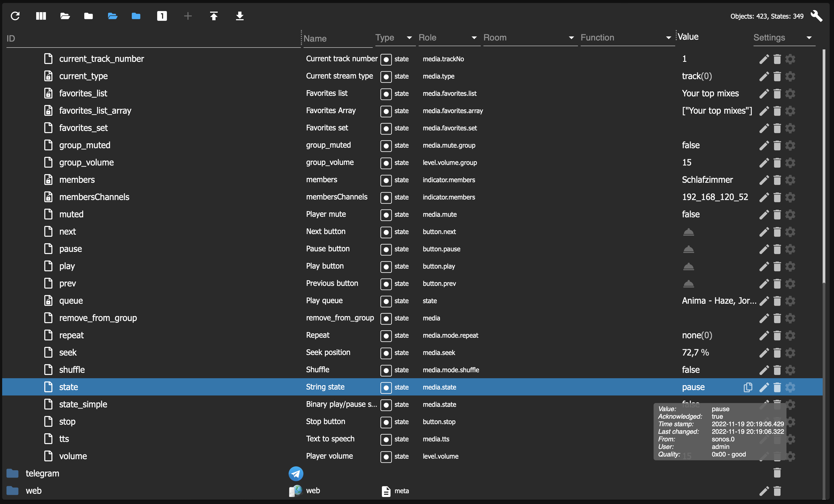
Task: Expand the telegram folder
Action: 12,473
